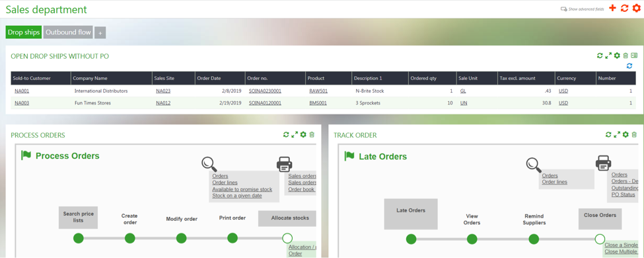
Task: Expand the Open Drop Ships widget
Action: pos(608,56)
